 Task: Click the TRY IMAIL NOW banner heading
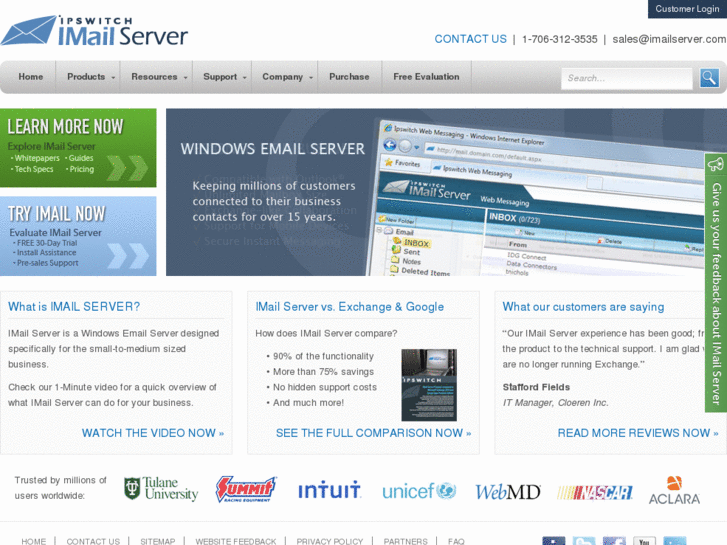(x=57, y=214)
